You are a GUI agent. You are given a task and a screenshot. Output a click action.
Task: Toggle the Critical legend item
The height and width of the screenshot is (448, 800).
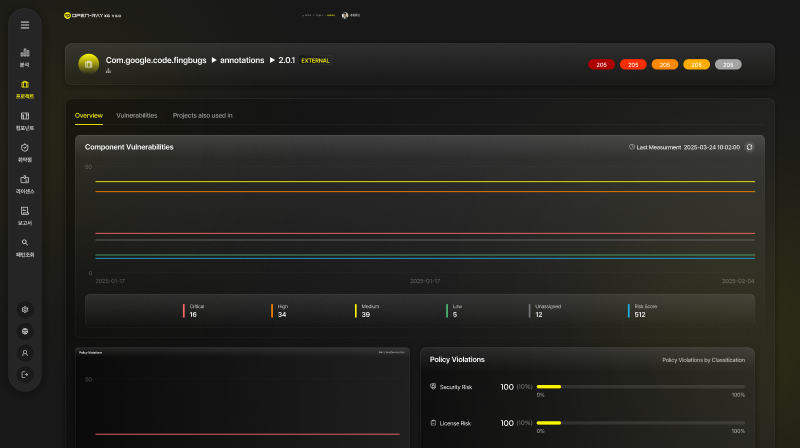pos(193,311)
